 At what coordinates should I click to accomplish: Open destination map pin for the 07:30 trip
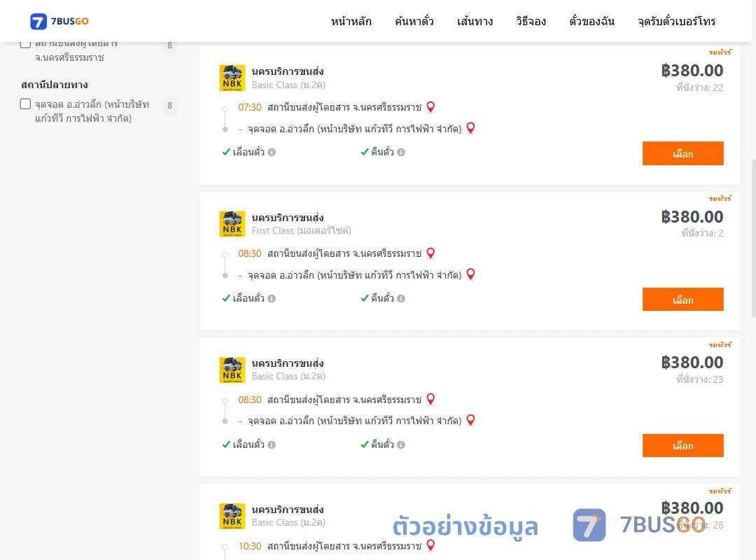click(470, 128)
